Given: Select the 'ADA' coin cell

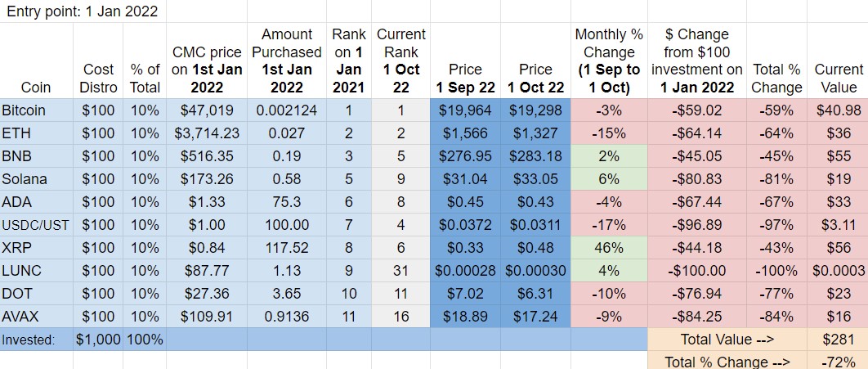Looking at the screenshot, I should click(37, 202).
